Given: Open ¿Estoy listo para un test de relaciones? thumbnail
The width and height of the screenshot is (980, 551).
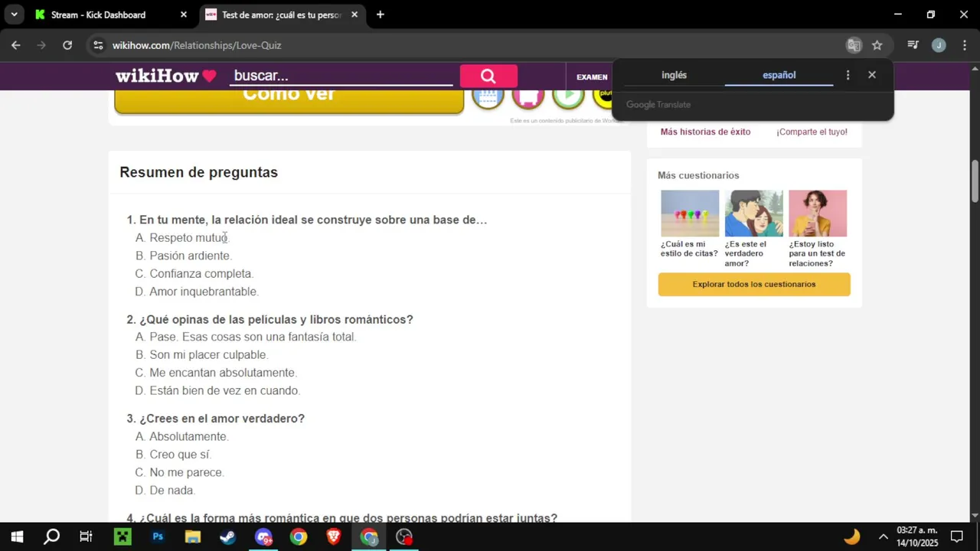Looking at the screenshot, I should coord(818,214).
